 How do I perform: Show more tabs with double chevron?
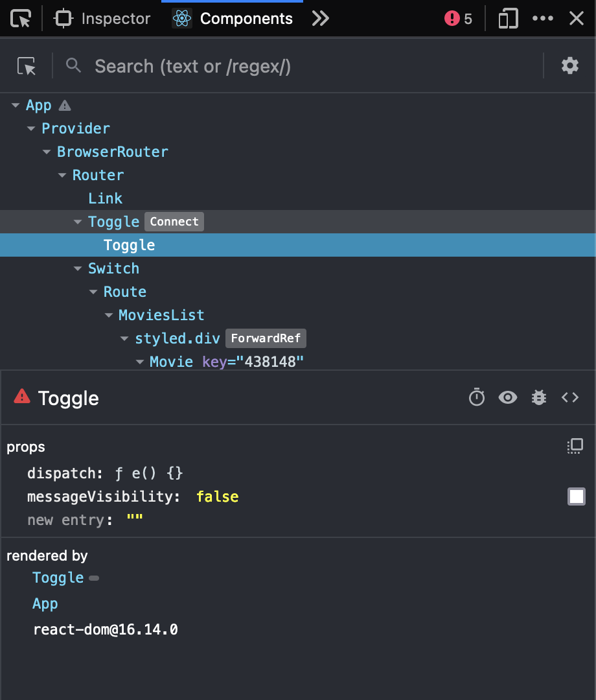click(x=320, y=19)
